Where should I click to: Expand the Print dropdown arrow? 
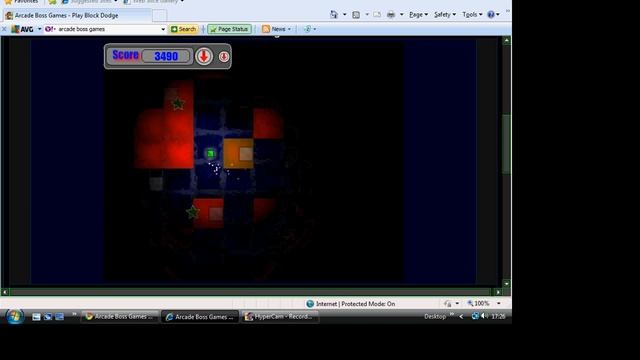pos(401,15)
